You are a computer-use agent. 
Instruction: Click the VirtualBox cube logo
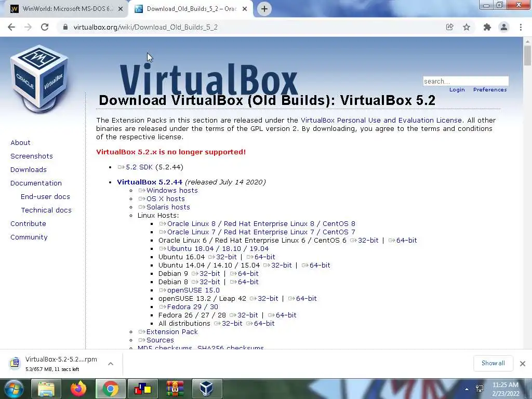(39, 79)
